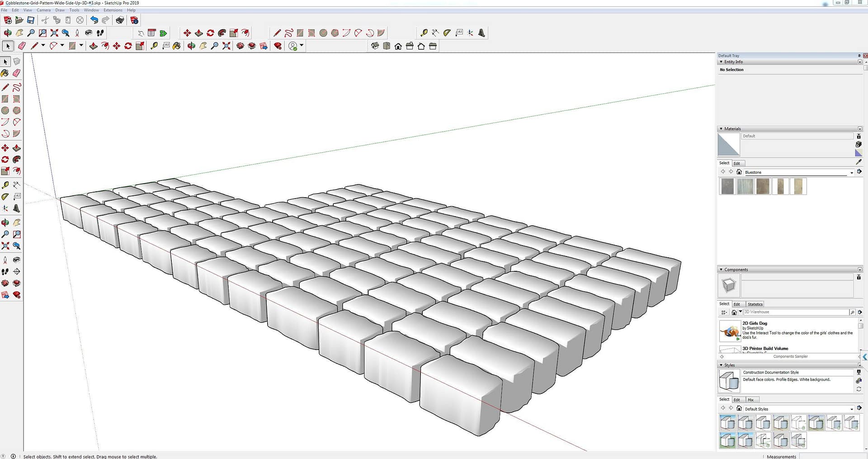Image resolution: width=868 pixels, height=459 pixels.
Task: Click the Save file icon
Action: click(31, 20)
